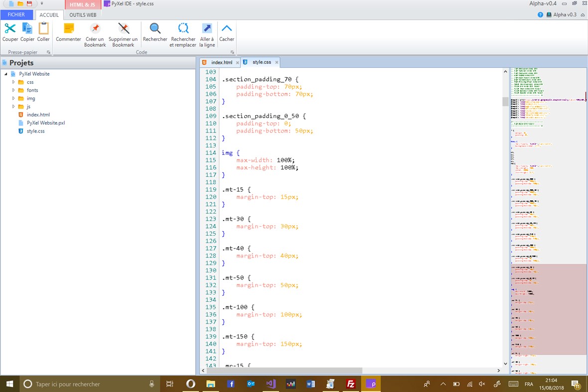The image size is (588, 392).
Task: Open Microsoft Word from the taskbar
Action: pyautogui.click(x=310, y=384)
